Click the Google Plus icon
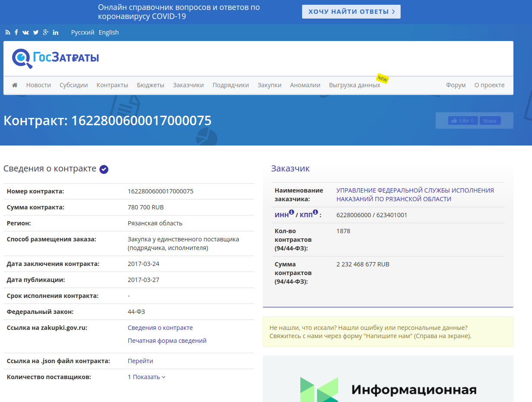This screenshot has height=402, width=532. coord(45,32)
